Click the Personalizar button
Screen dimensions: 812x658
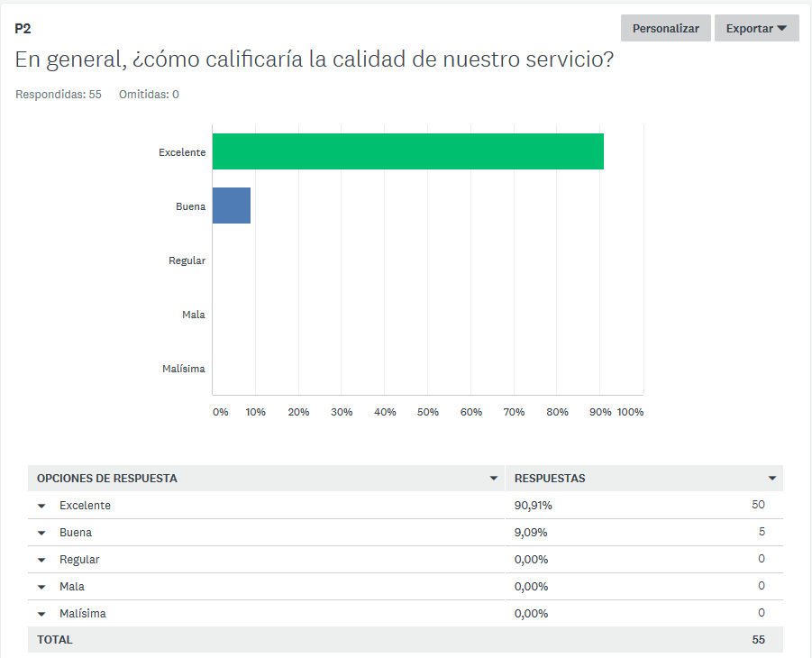[x=665, y=28]
